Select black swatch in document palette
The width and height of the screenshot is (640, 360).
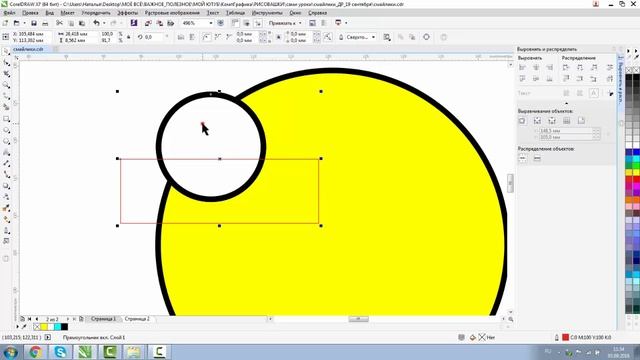(64, 327)
